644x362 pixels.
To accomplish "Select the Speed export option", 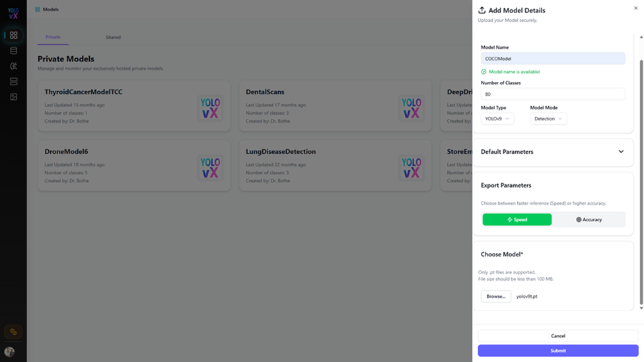I will click(x=517, y=219).
